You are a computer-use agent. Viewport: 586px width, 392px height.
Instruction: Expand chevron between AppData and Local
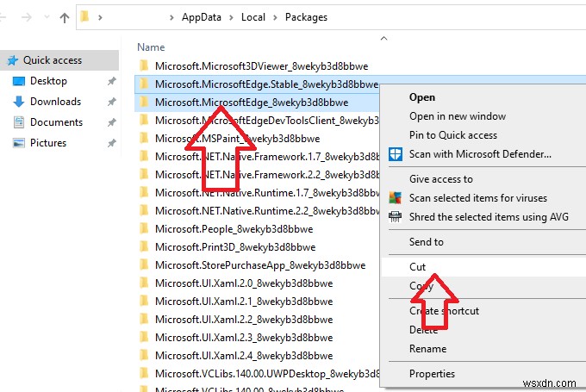pyautogui.click(x=231, y=17)
